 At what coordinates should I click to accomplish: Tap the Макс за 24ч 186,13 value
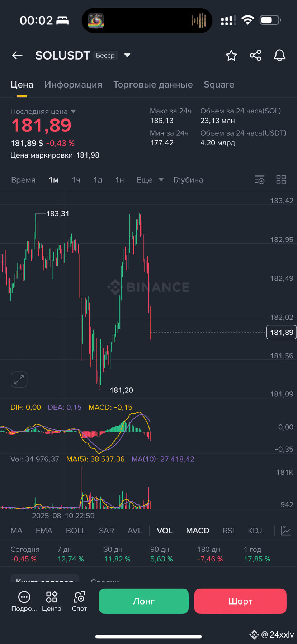[162, 121]
